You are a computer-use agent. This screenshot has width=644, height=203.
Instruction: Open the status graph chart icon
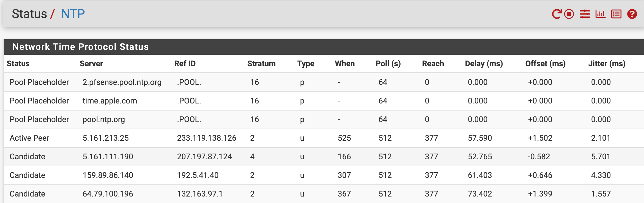600,14
